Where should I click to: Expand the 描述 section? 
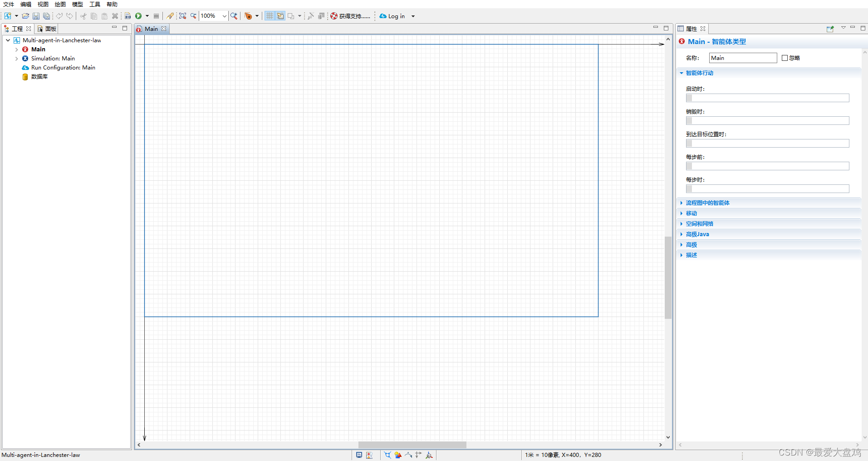click(691, 255)
